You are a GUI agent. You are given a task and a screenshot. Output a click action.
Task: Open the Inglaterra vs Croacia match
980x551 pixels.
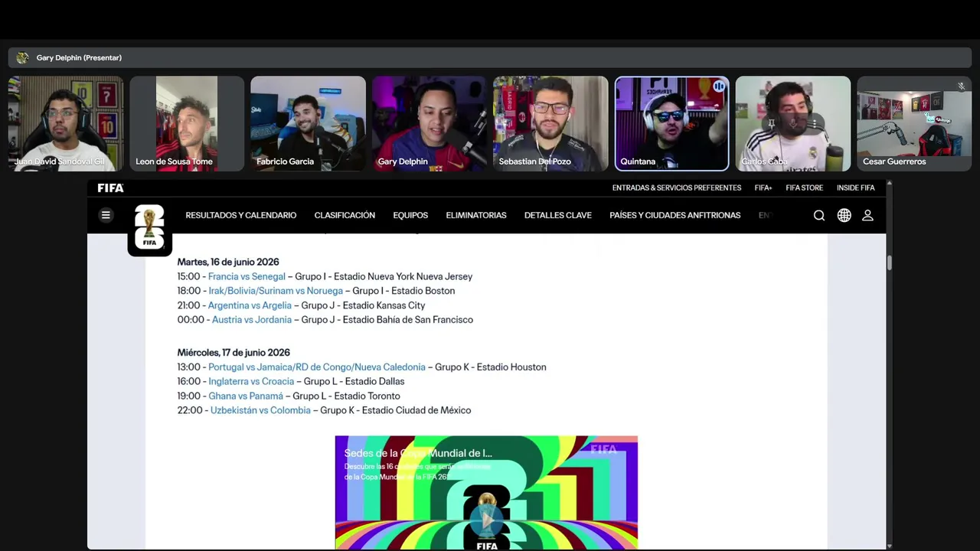[x=251, y=381]
